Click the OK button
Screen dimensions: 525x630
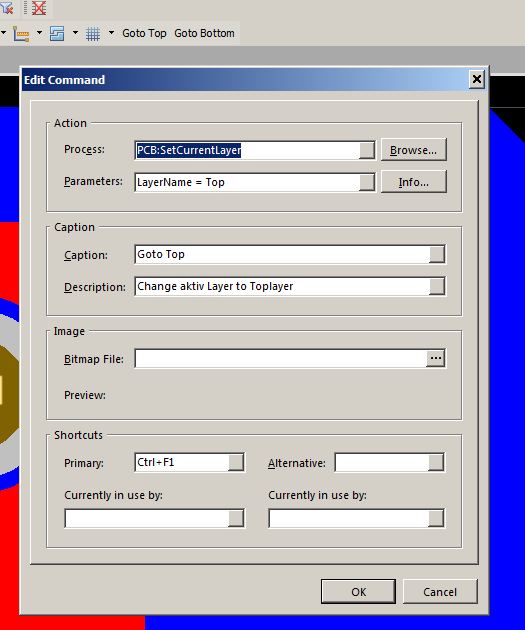[x=358, y=591]
